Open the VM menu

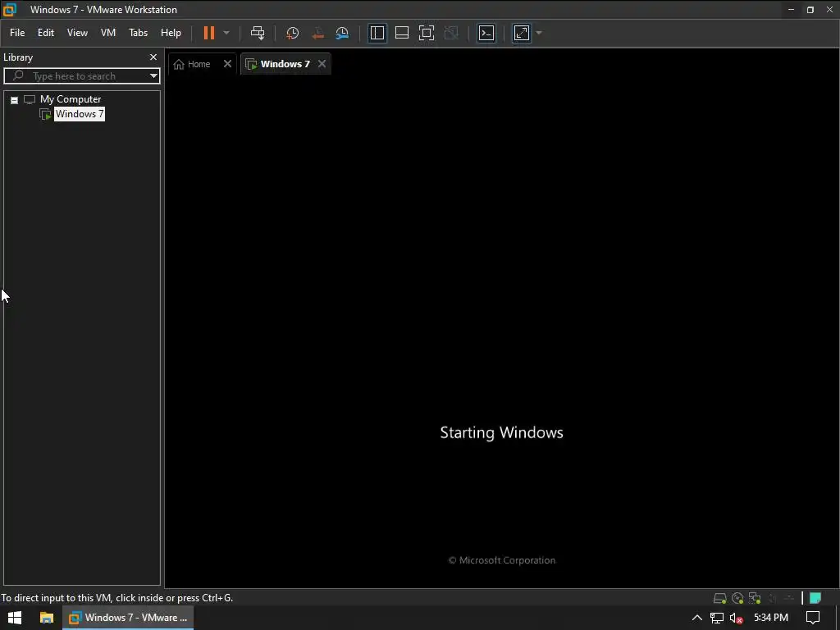click(x=108, y=33)
